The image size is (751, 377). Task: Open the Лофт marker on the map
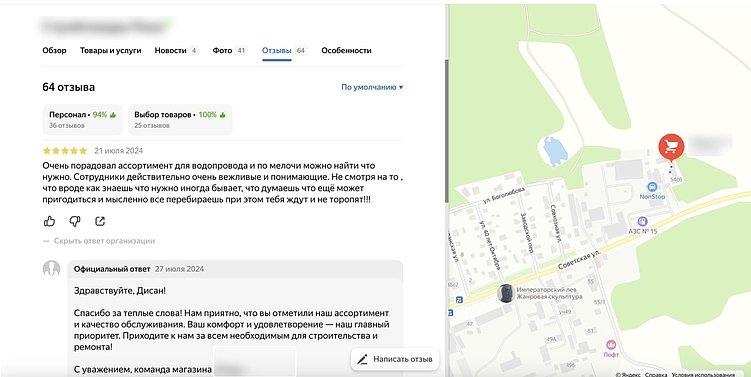pos(611,345)
